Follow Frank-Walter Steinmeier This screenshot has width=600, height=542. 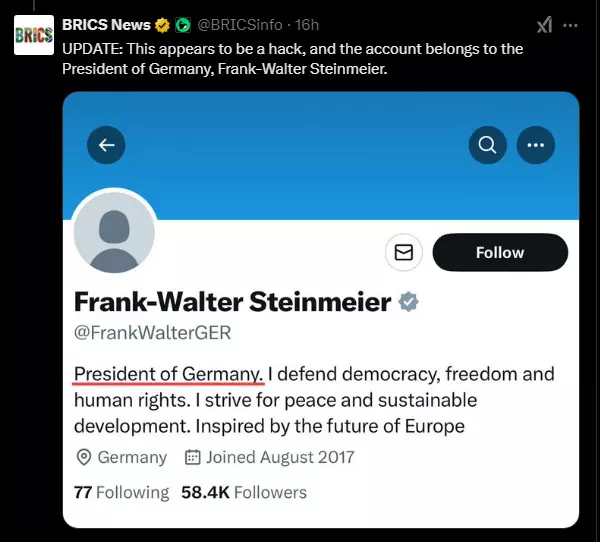[x=500, y=253]
